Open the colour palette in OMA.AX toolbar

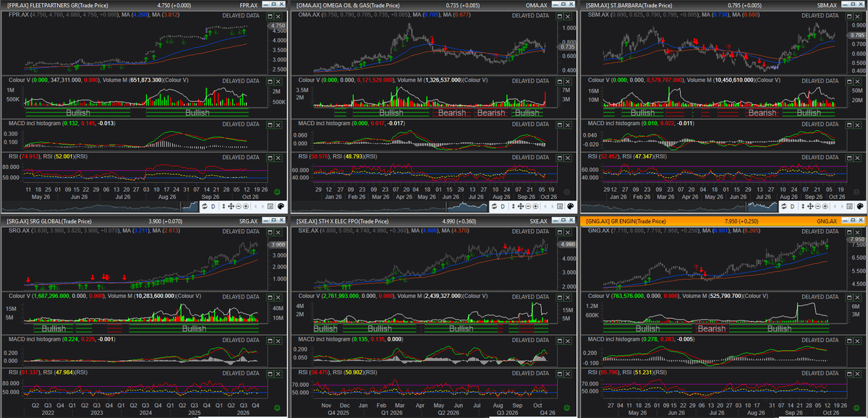click(571, 206)
